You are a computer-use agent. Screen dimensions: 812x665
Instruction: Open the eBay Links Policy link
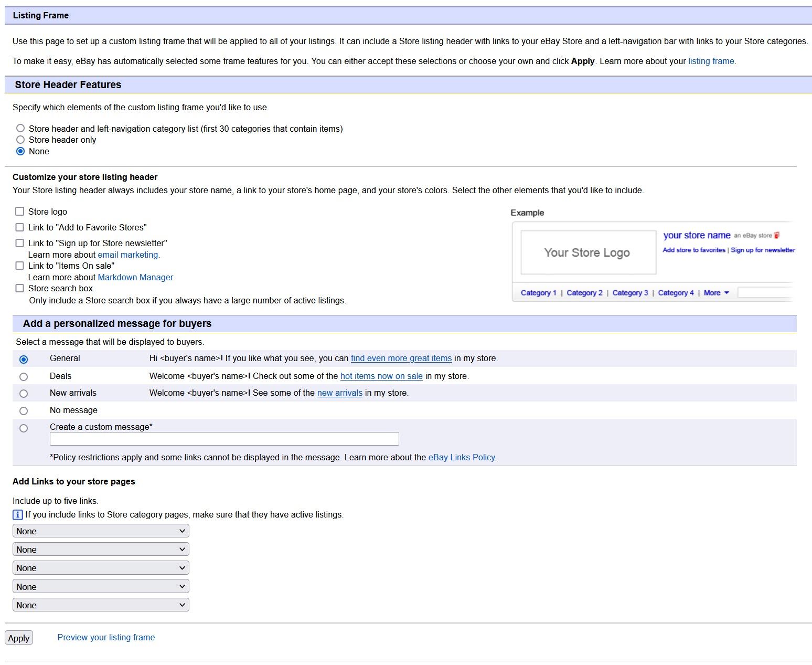(x=462, y=457)
